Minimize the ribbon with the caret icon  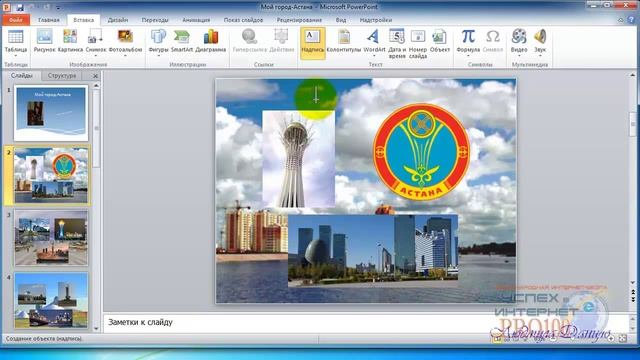621,20
